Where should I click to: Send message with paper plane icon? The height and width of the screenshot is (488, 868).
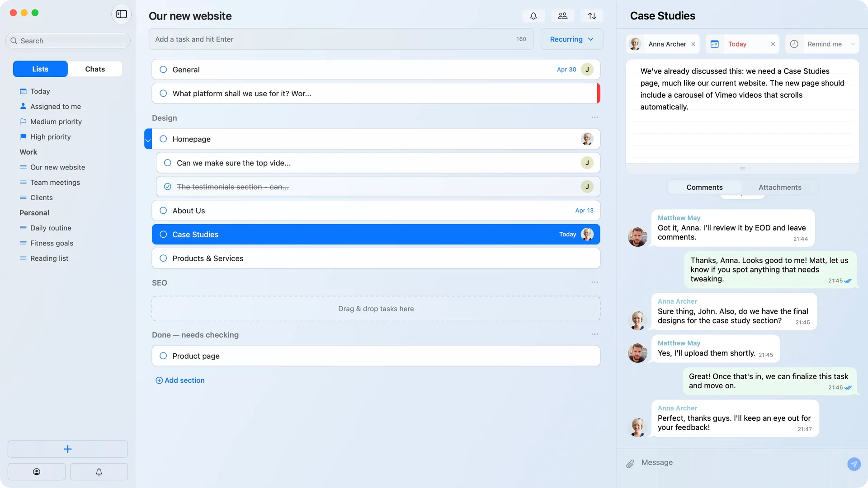(854, 464)
